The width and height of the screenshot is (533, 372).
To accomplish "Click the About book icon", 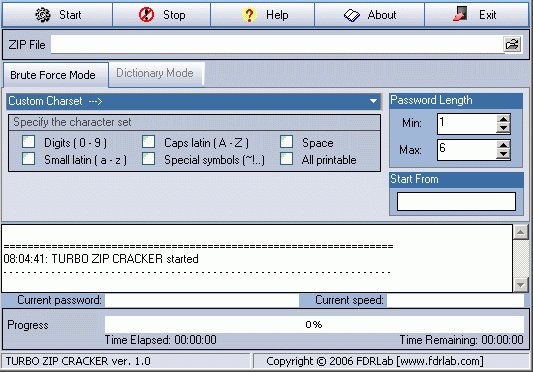I will (x=351, y=15).
